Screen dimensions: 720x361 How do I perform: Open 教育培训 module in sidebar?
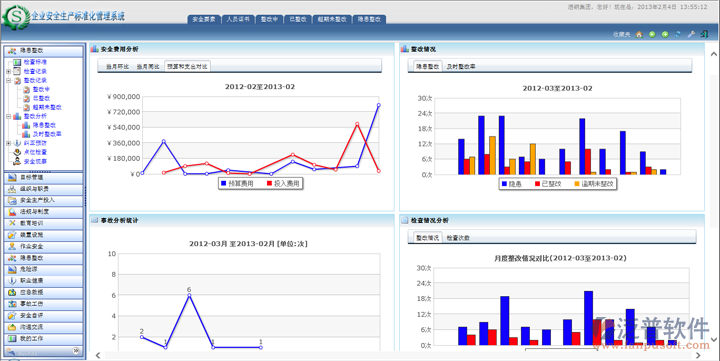[44, 223]
